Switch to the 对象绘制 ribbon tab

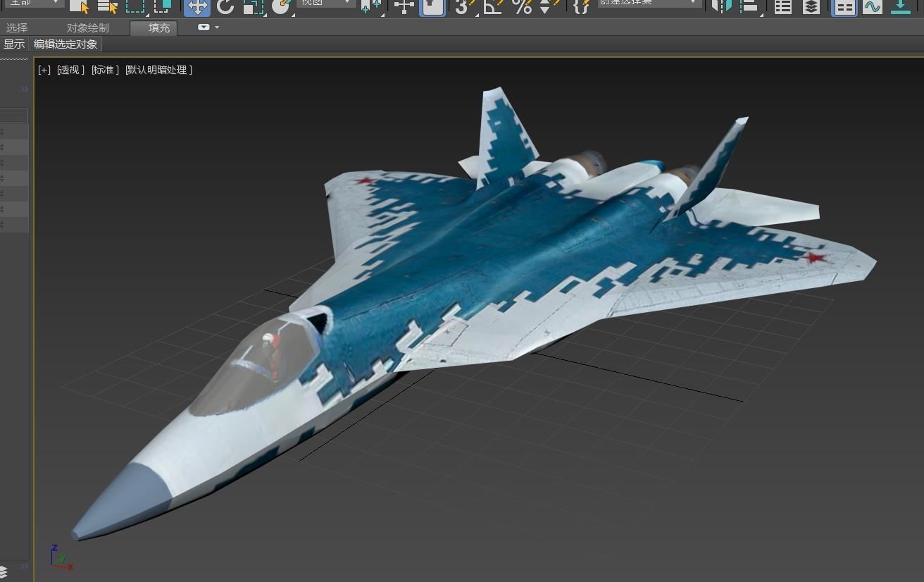(x=88, y=27)
